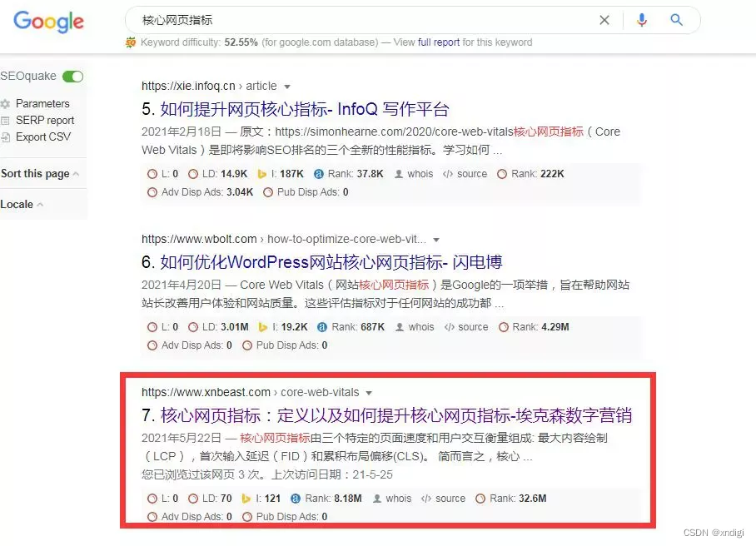Open dropdown arrow next to xie.infoq.cn URL

(x=287, y=87)
